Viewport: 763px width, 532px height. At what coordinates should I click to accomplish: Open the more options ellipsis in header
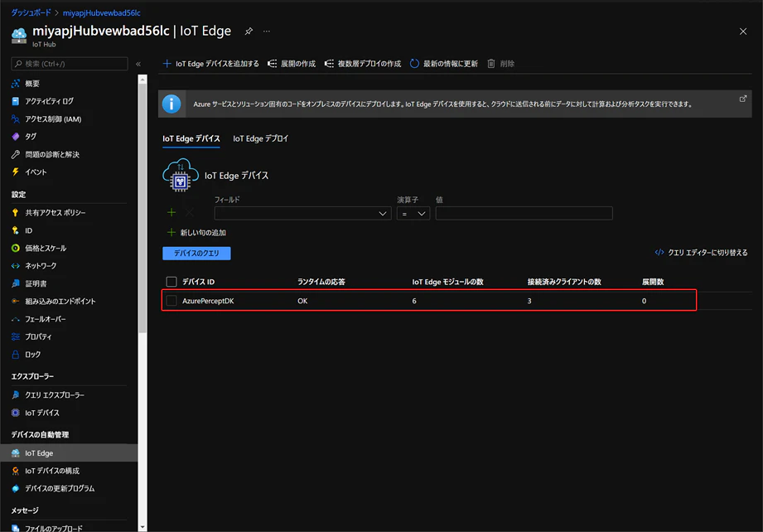[267, 31]
